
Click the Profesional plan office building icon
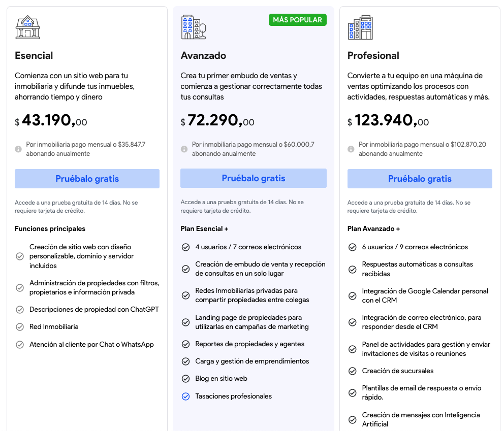point(360,27)
